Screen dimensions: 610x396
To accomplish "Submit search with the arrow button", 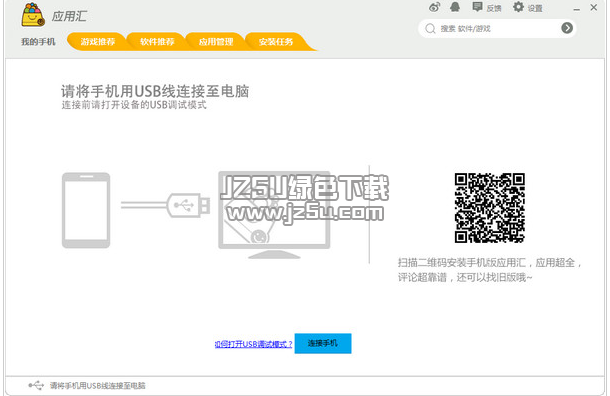I will pos(567,28).
